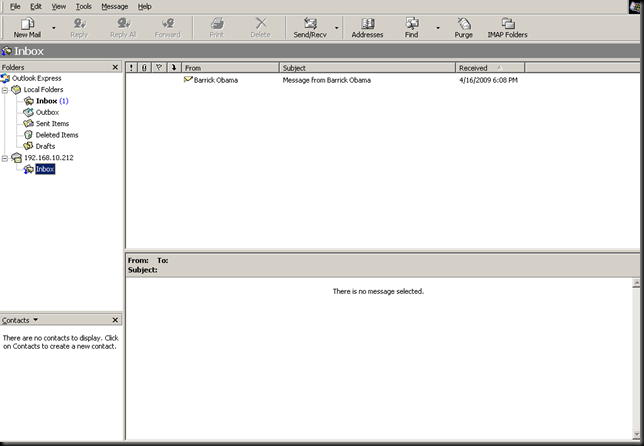Select the Drafts folder
This screenshot has height=446, width=644.
tap(45, 146)
